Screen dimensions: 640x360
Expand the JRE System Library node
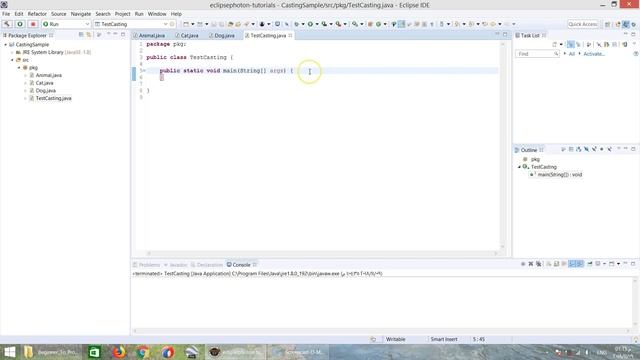coord(12,52)
